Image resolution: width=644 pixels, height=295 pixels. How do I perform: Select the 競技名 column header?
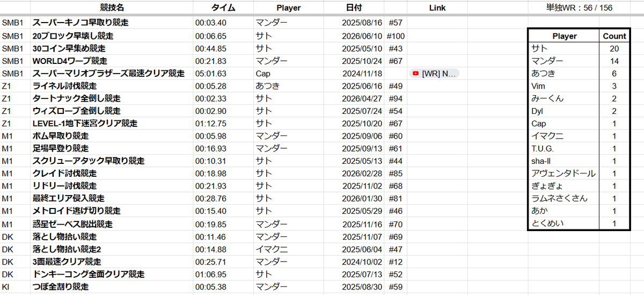tap(112, 8)
